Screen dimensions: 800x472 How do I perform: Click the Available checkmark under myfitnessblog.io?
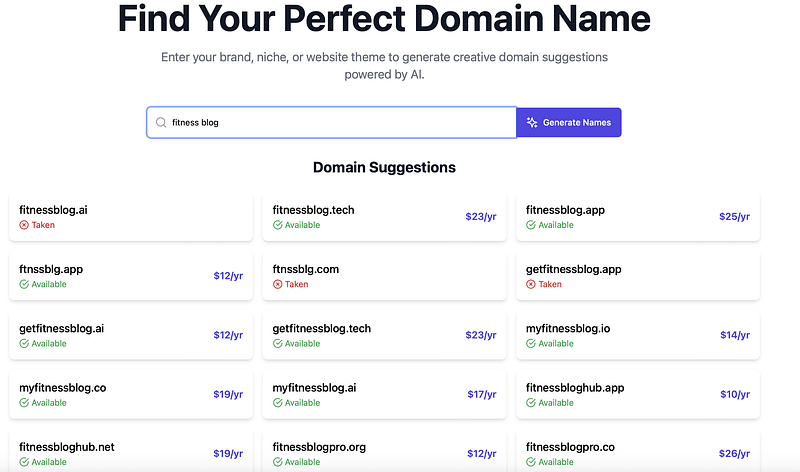coord(531,343)
